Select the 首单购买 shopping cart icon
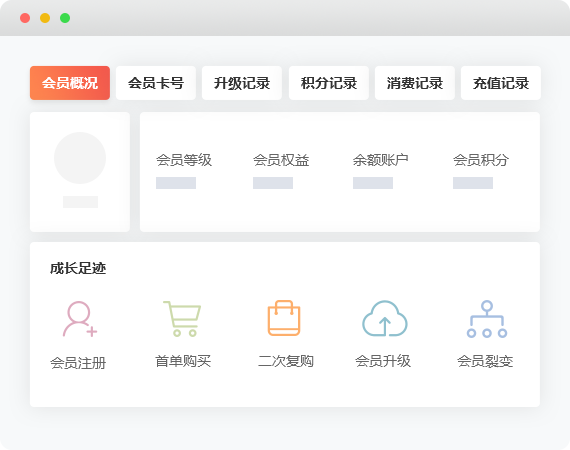570x450 pixels. [x=182, y=318]
